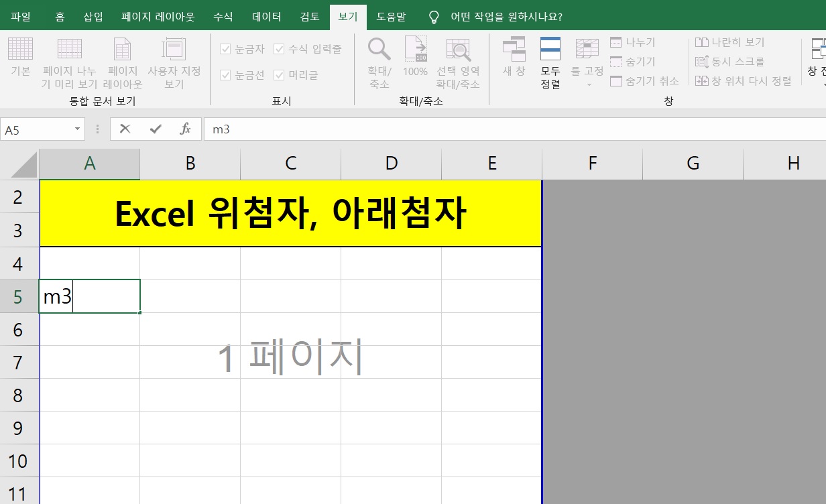Select column G header

pyautogui.click(x=693, y=164)
